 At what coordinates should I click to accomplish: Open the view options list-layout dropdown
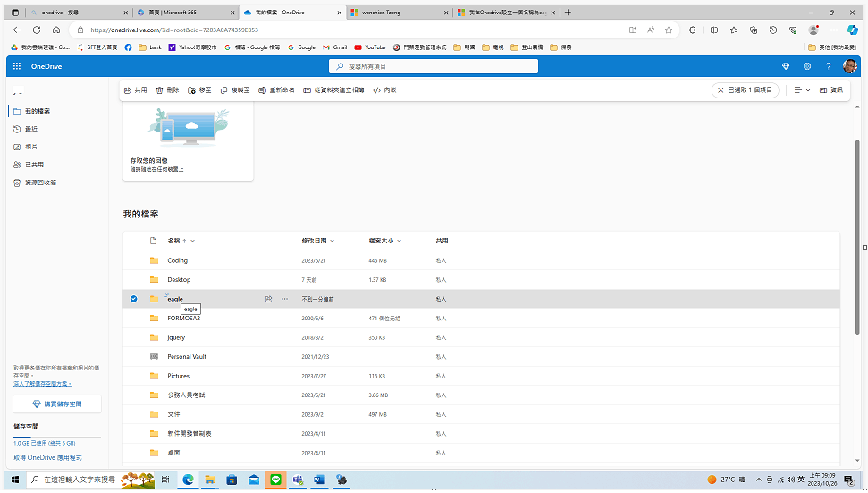pos(802,90)
